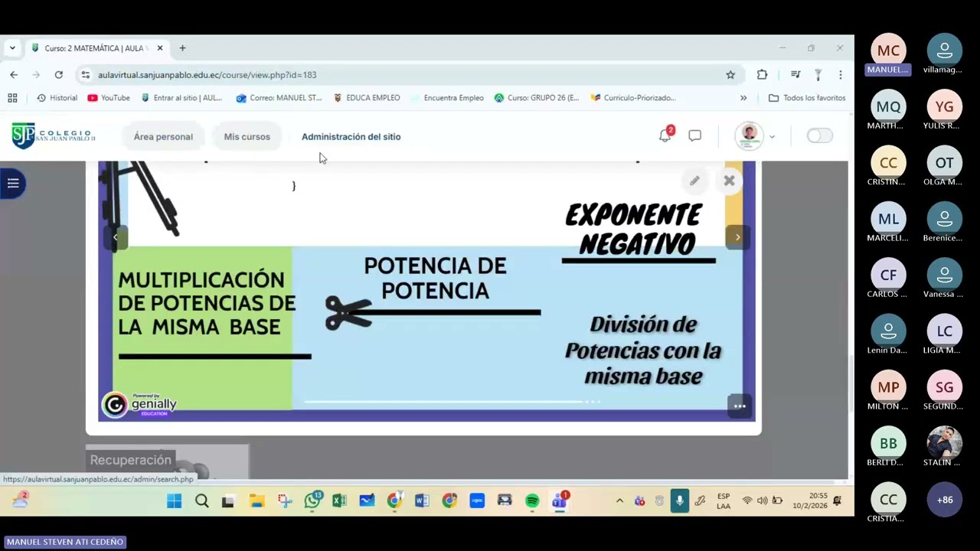Go back in the browser
980x551 pixels.
click(14, 74)
